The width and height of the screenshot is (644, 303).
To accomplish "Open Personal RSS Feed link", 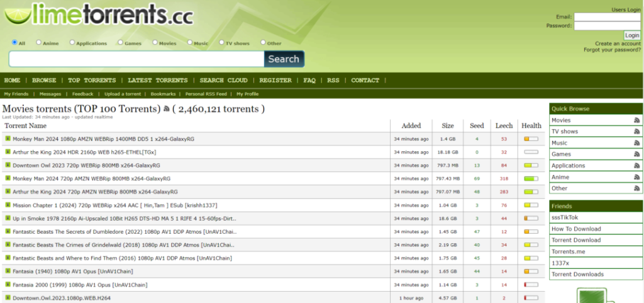I will 206,94.
